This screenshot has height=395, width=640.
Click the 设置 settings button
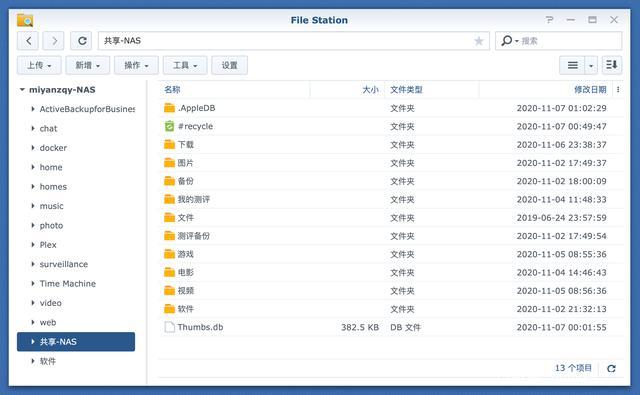[x=229, y=65]
